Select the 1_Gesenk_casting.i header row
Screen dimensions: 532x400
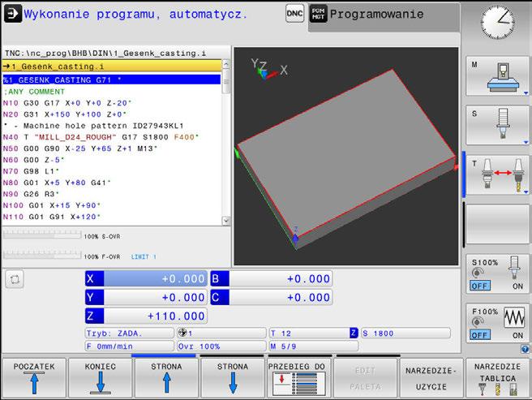[111, 66]
